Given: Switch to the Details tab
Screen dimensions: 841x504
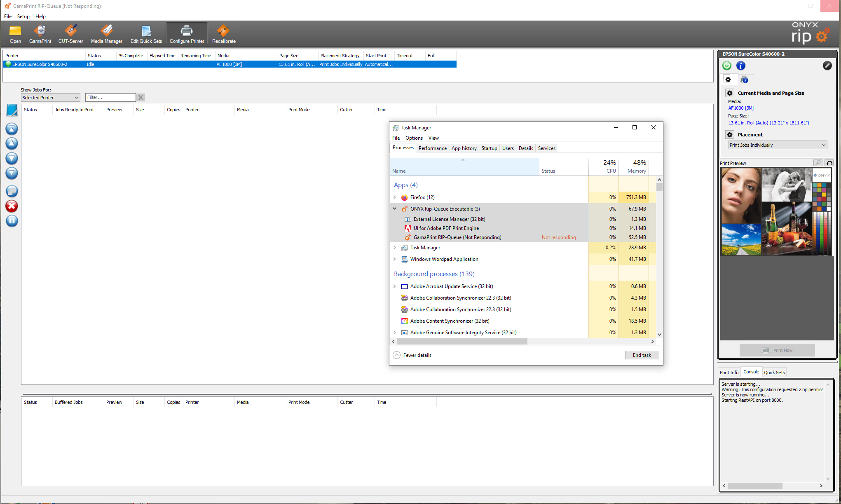Looking at the screenshot, I should (x=526, y=148).
